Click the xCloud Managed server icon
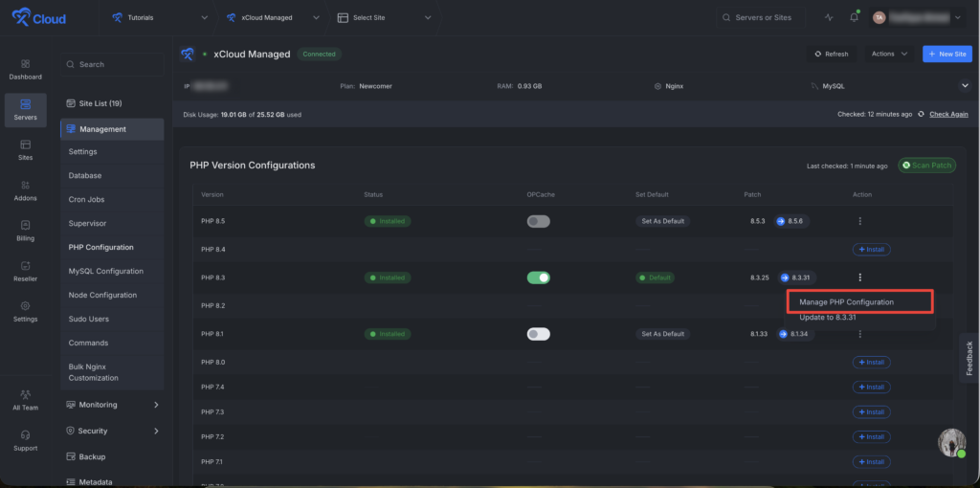Viewport: 980px width, 488px height. tap(187, 55)
